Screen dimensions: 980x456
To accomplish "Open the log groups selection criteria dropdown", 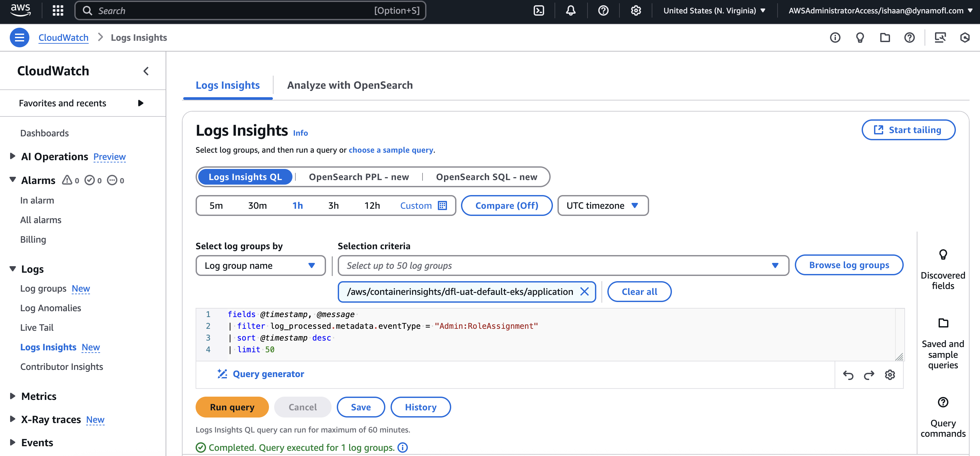I will coord(563,265).
